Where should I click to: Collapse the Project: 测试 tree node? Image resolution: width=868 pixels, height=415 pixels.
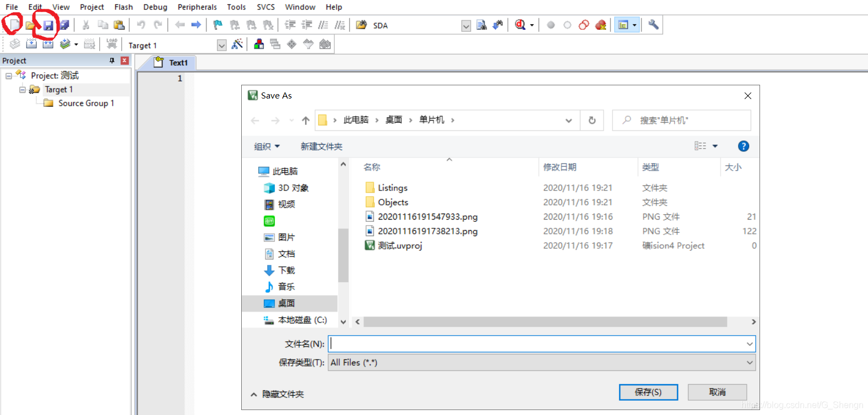9,75
